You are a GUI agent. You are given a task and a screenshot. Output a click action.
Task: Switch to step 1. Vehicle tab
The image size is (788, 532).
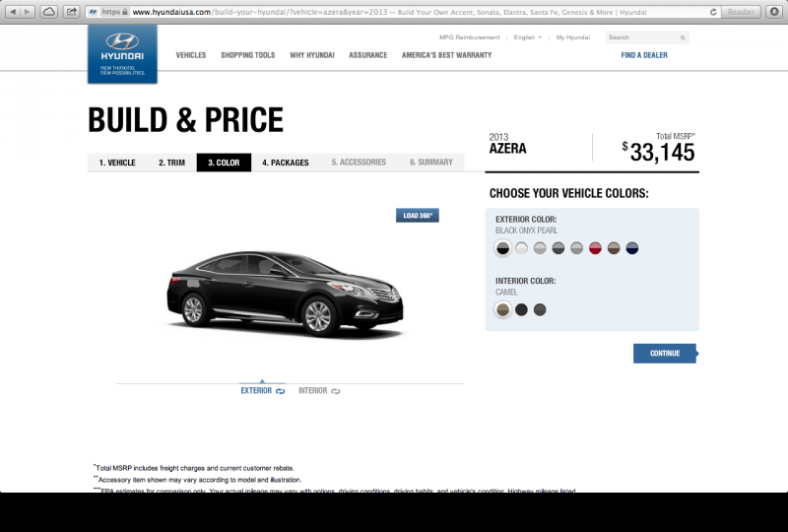point(117,163)
